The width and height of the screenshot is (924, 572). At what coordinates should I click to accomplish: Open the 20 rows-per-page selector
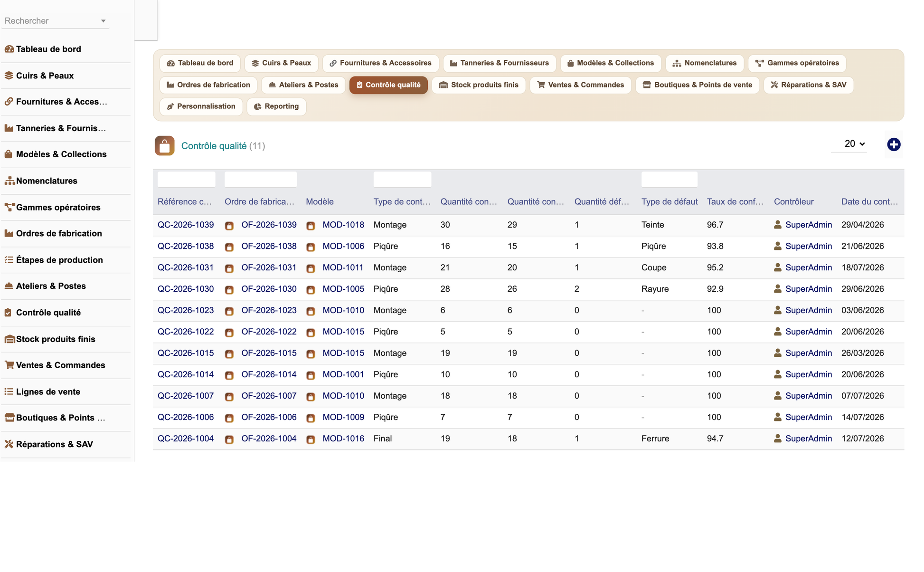pyautogui.click(x=849, y=143)
